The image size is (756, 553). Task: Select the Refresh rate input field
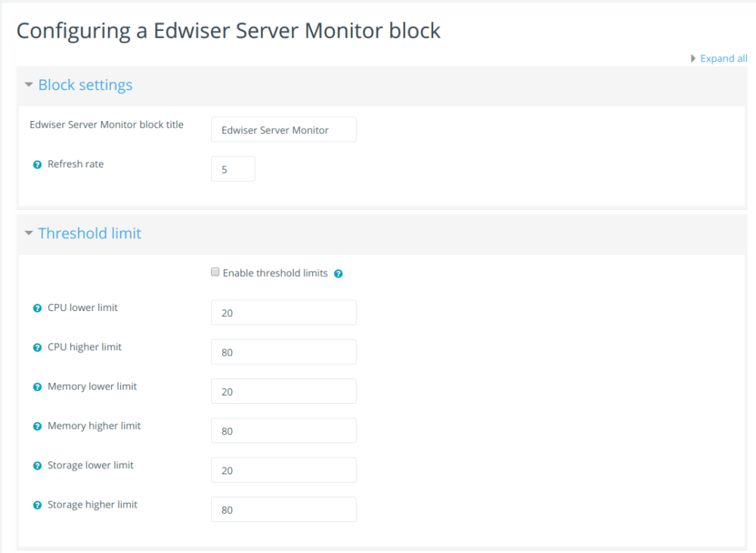coord(232,169)
